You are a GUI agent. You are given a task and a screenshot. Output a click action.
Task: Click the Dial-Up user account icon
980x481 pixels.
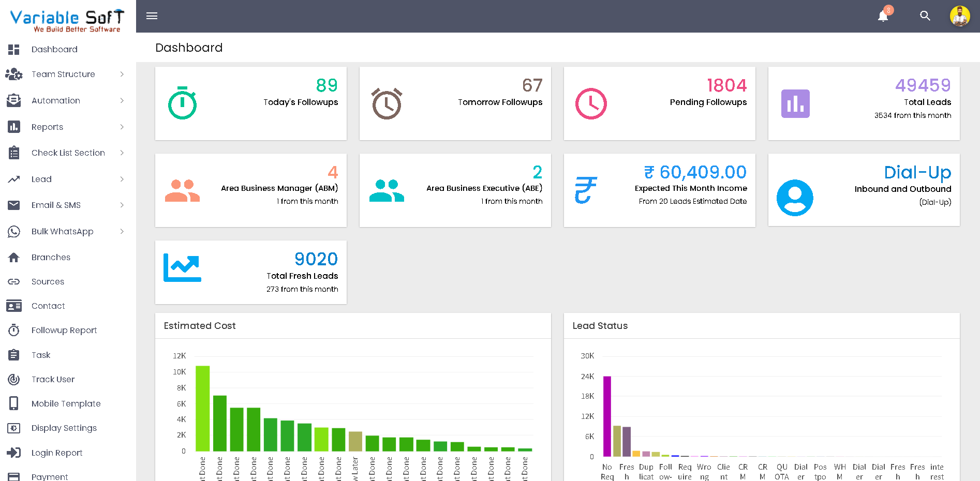point(795,198)
